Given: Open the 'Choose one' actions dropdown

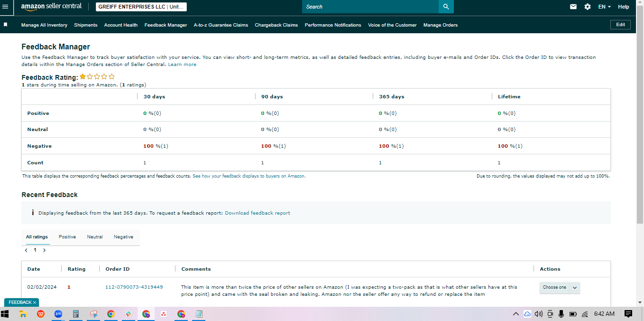Looking at the screenshot, I should pyautogui.click(x=554, y=287).
